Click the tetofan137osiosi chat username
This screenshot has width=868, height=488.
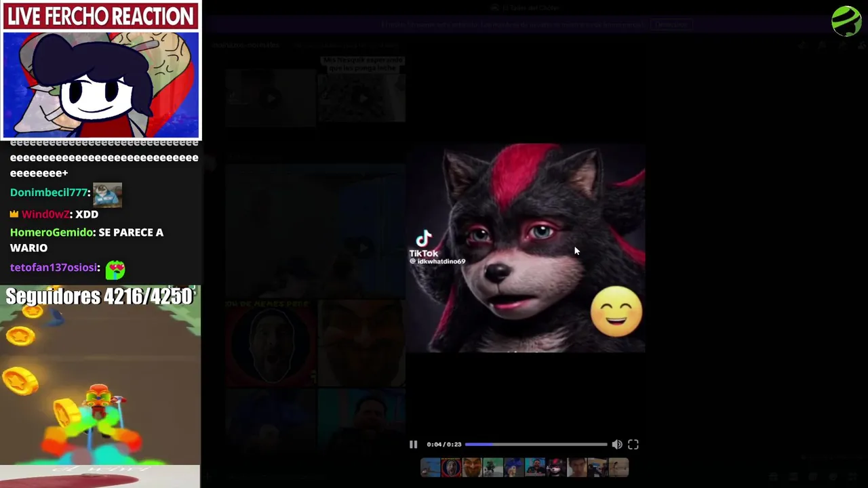(54, 268)
